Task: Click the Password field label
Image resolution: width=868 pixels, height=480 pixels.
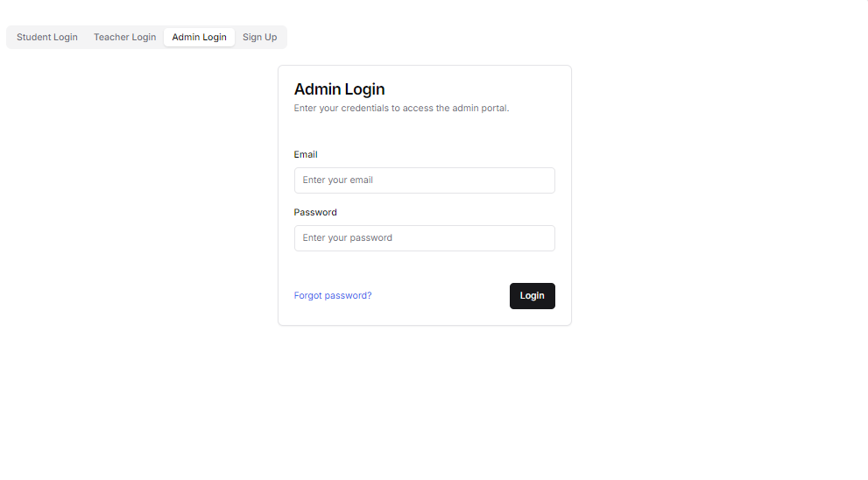Action: [315, 212]
